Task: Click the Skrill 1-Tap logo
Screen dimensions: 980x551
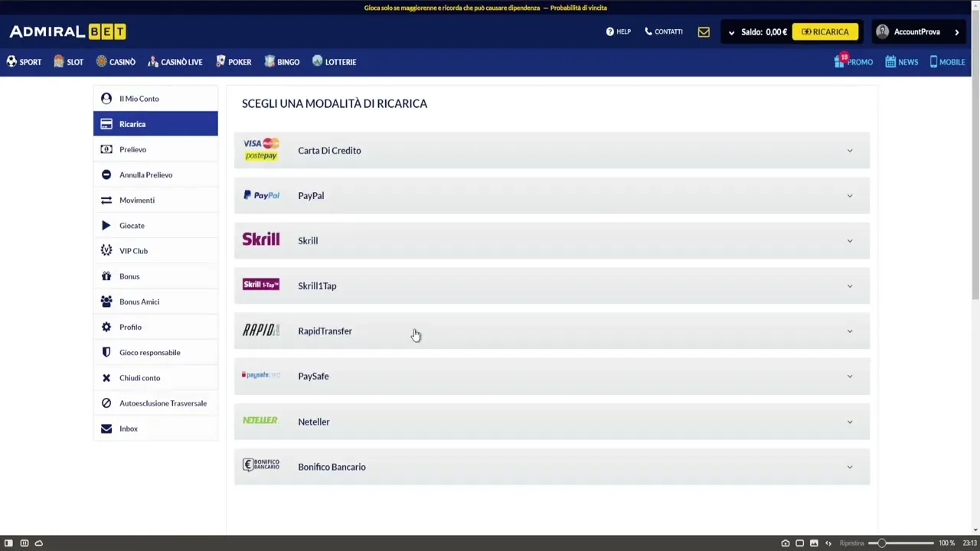Action: 261,285
